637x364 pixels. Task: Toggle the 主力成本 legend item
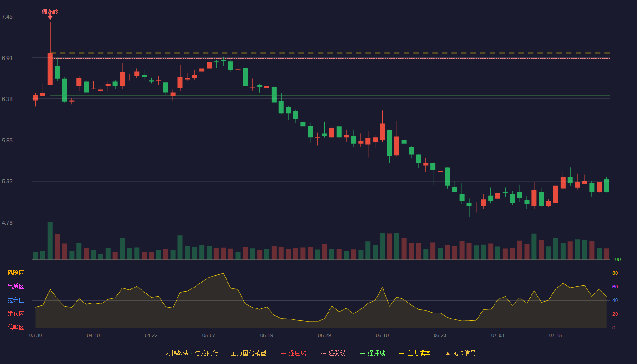(x=415, y=353)
